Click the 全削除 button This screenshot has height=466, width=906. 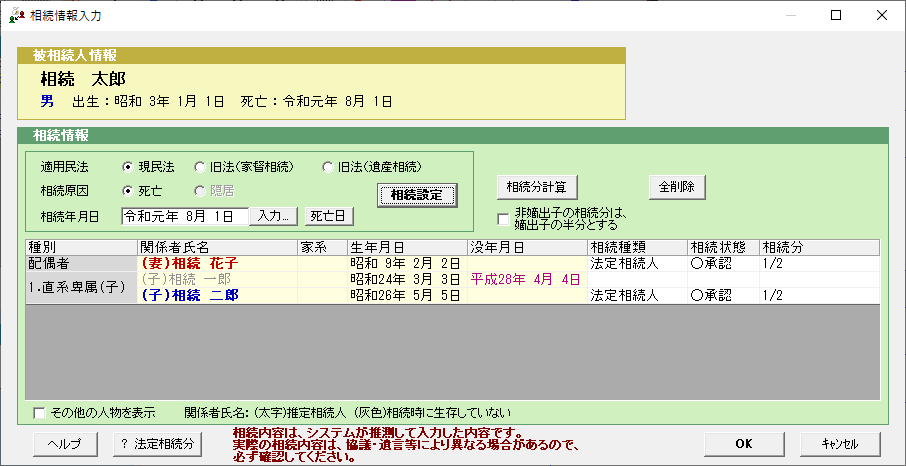677,187
